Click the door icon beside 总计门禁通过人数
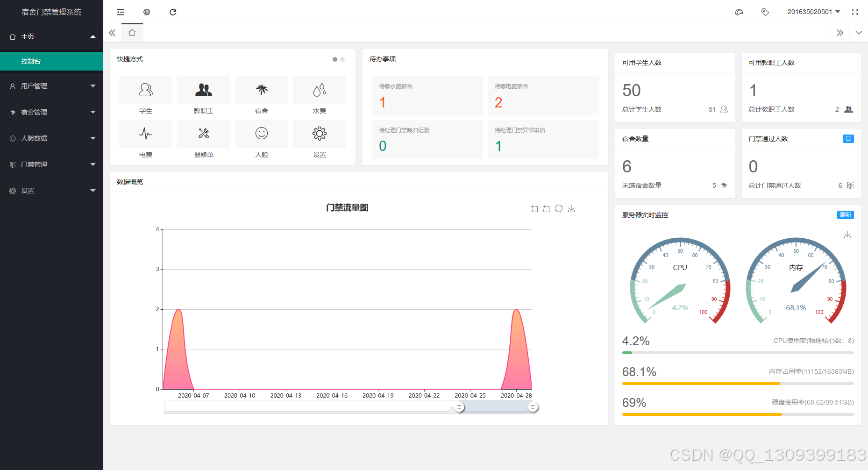The width and height of the screenshot is (868, 470). pos(850,185)
